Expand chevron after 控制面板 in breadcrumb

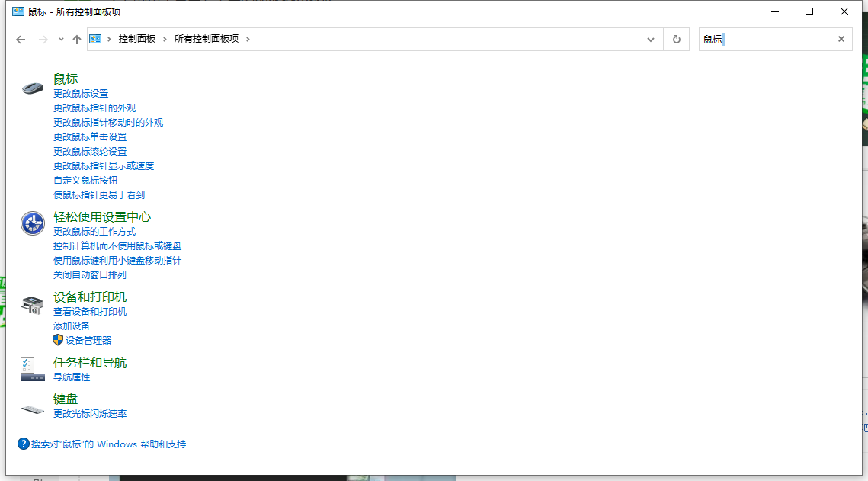pyautogui.click(x=163, y=39)
